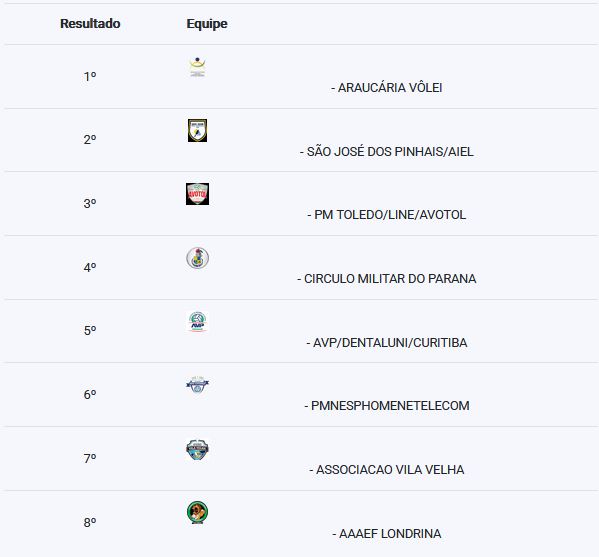Open the ARAUCÁRIA VÔLEI team name

coord(390,88)
